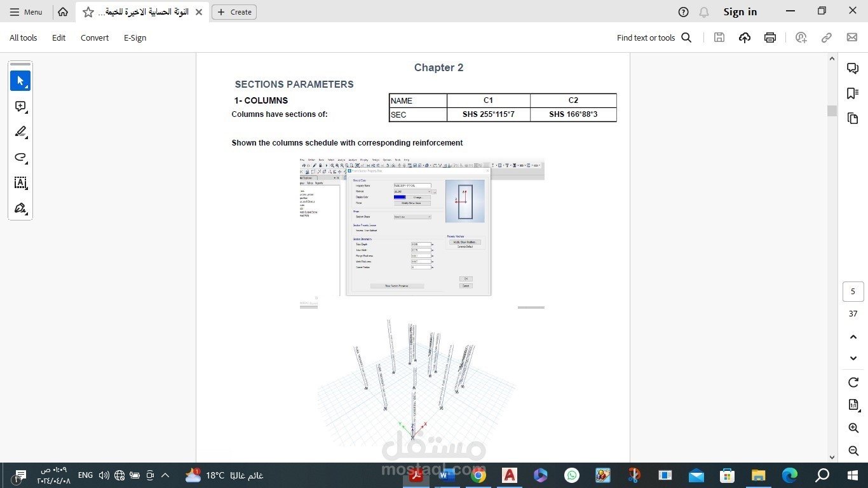Choose the Add comment tool
The image size is (868, 488).
click(20, 106)
